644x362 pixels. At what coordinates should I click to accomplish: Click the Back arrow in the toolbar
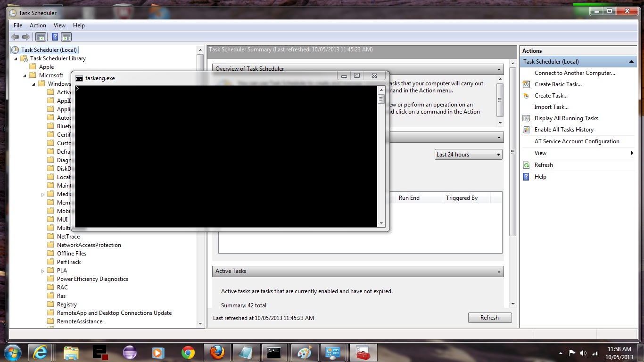[x=15, y=37]
